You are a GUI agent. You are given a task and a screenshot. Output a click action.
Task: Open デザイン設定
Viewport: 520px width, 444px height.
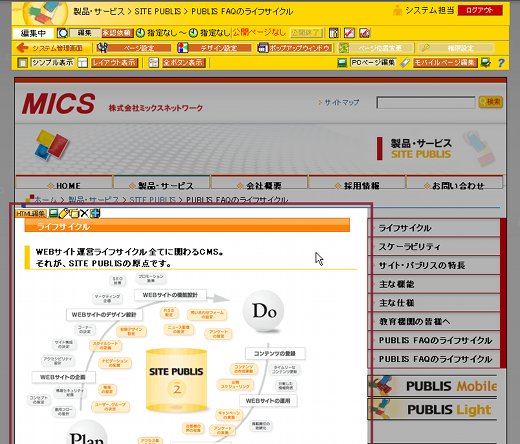pos(219,48)
